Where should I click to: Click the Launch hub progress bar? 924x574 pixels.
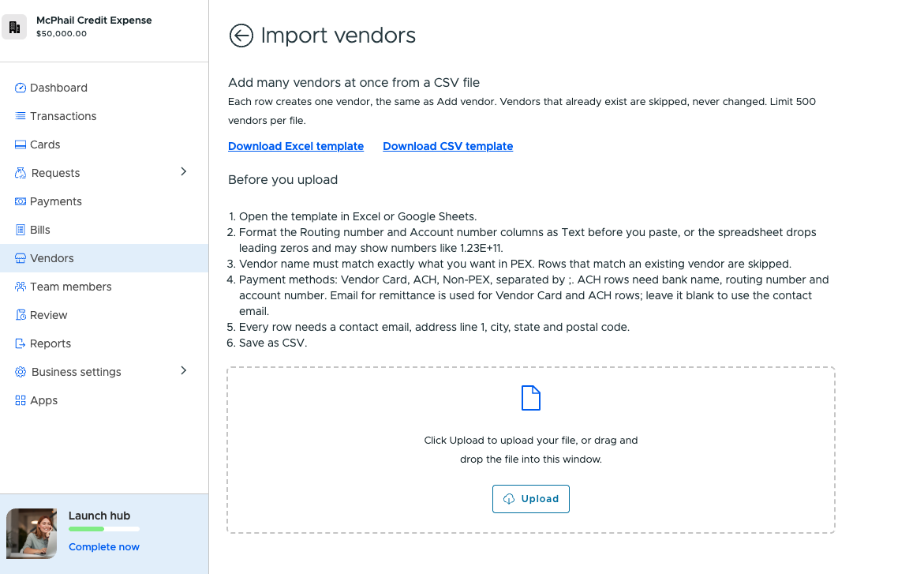pos(103,529)
